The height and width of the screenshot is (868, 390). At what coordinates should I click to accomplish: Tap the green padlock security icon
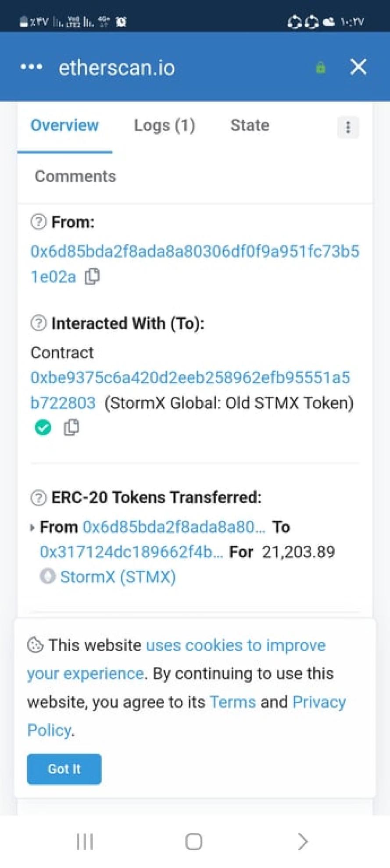[321, 68]
